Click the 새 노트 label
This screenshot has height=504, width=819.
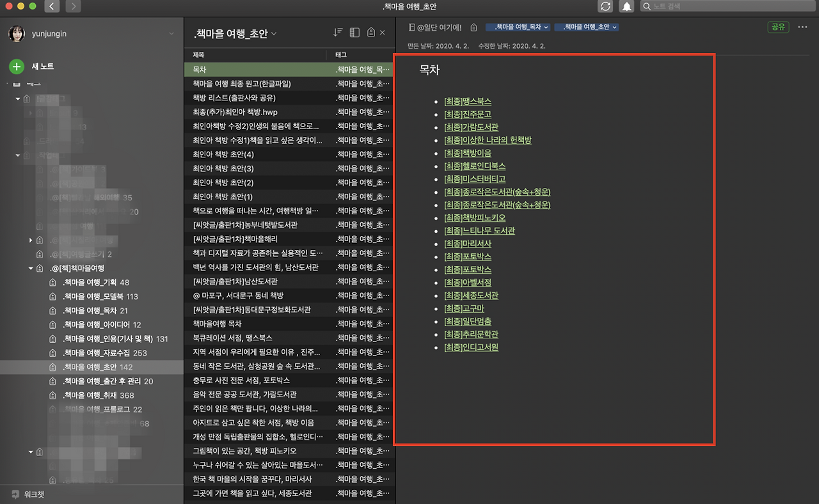(x=43, y=66)
